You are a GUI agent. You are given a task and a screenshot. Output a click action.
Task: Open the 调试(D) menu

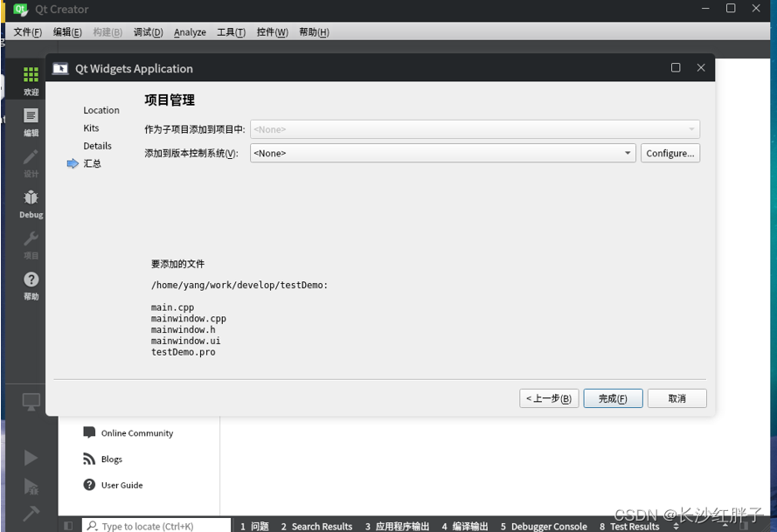[x=149, y=32]
